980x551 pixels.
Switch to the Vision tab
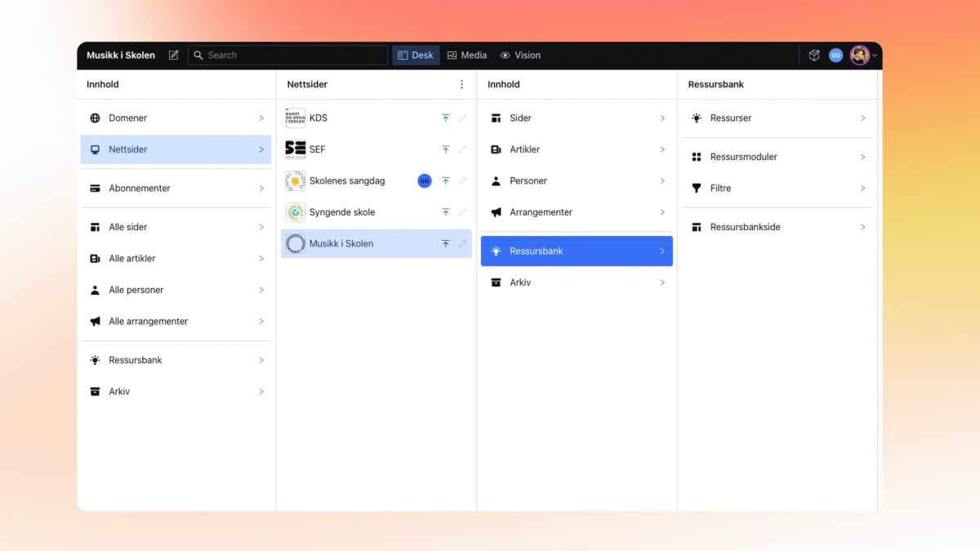(x=520, y=56)
